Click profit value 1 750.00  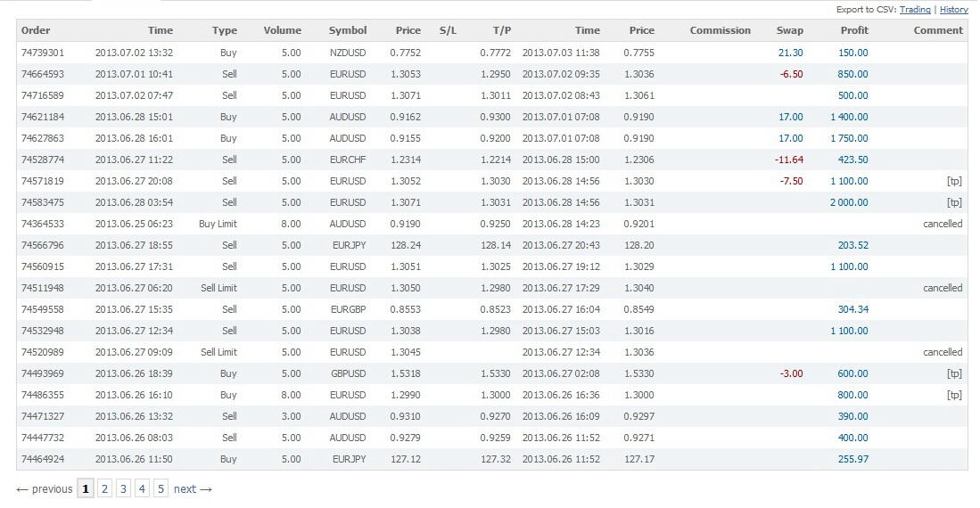pyautogui.click(x=849, y=138)
